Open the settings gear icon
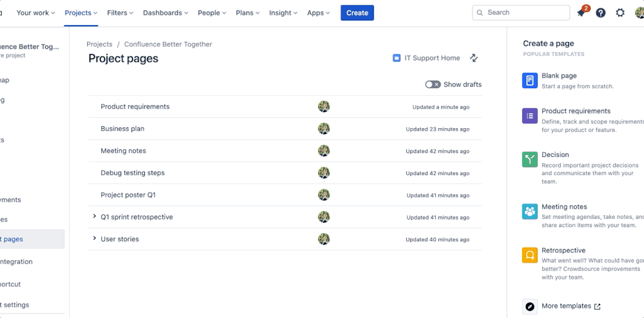The image size is (644, 318). 620,13
